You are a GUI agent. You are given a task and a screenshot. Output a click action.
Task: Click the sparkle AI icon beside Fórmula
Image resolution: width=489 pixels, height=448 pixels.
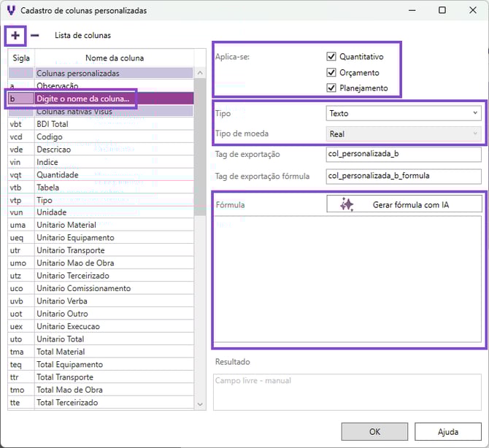(347, 205)
